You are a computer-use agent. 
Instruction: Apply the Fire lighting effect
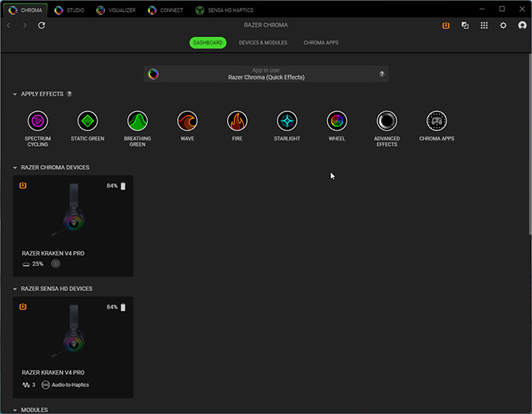(237, 121)
